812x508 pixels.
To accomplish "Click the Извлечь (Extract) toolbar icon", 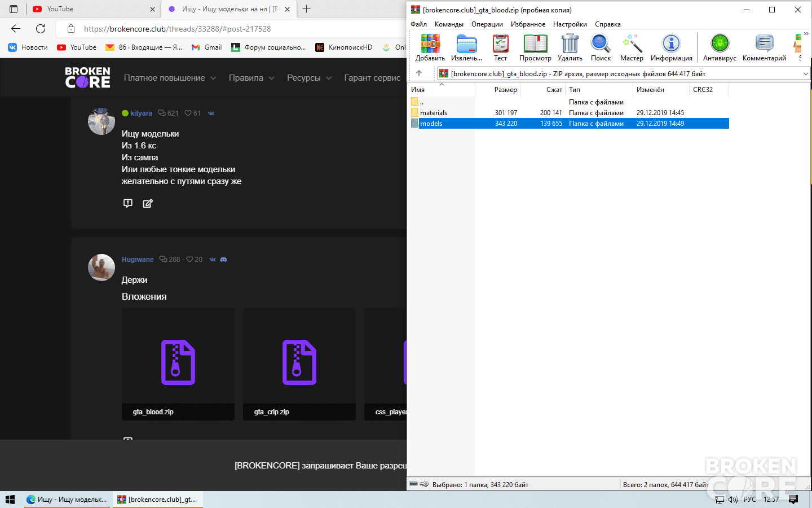I will (x=466, y=47).
